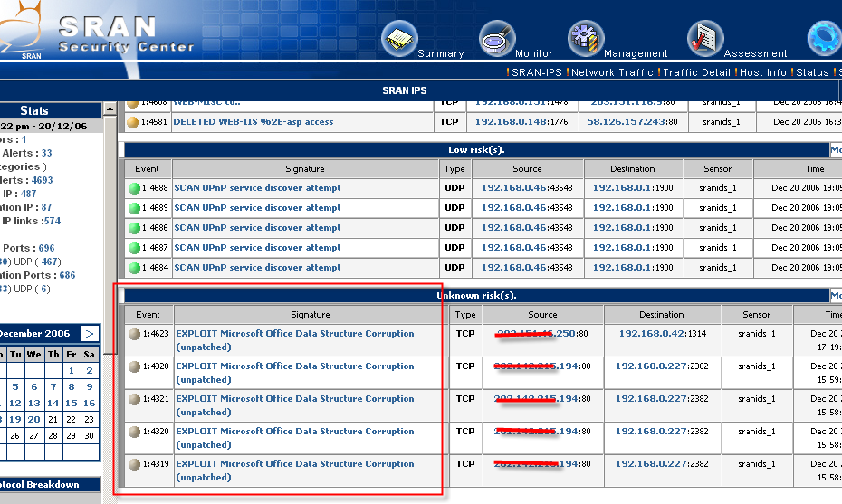Click Source column header in Unknown risk table
The width and height of the screenshot is (842, 504).
(x=542, y=315)
